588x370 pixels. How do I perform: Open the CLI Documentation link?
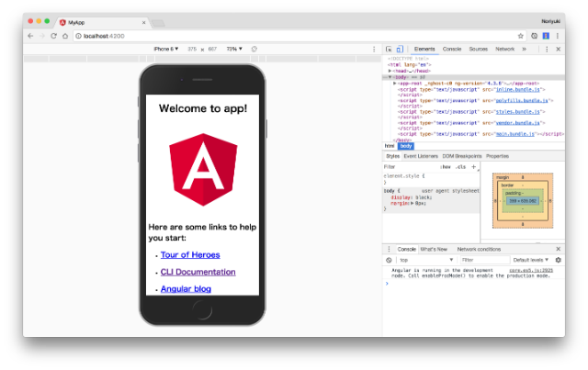point(198,272)
